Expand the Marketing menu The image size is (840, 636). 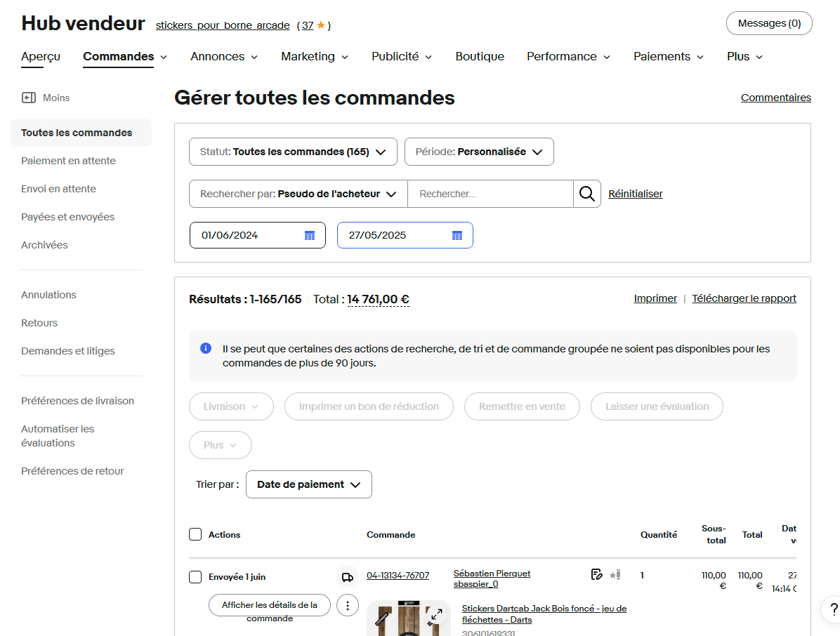click(315, 57)
